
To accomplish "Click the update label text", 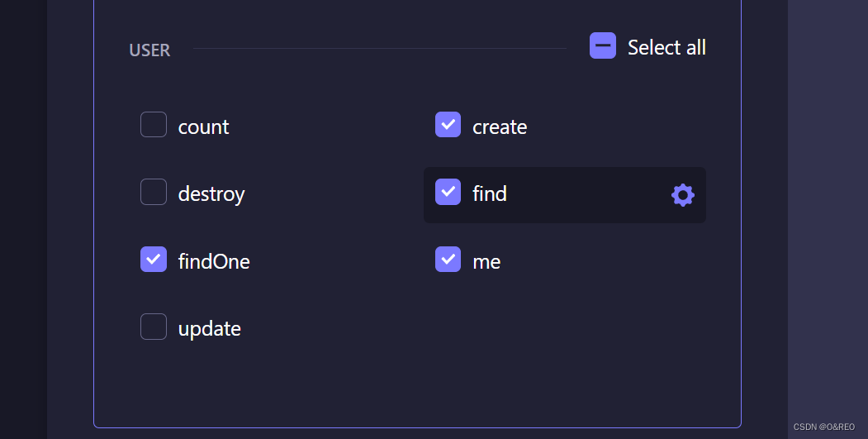I will click(210, 329).
